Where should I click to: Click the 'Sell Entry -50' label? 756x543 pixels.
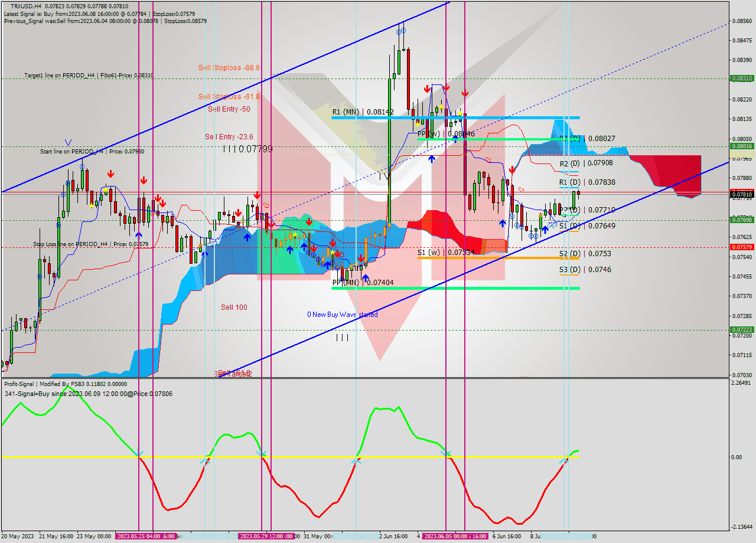click(x=229, y=109)
